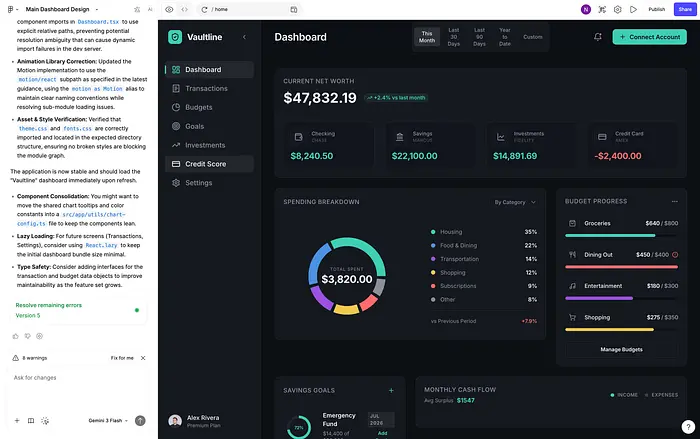Click the help question mark icon

(688, 427)
